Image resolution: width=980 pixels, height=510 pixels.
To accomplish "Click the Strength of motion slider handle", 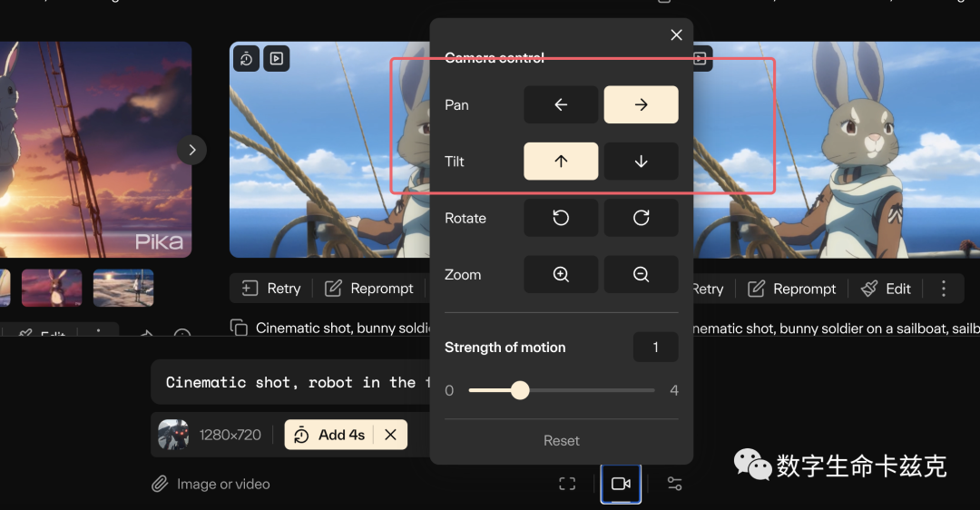I will (x=520, y=390).
